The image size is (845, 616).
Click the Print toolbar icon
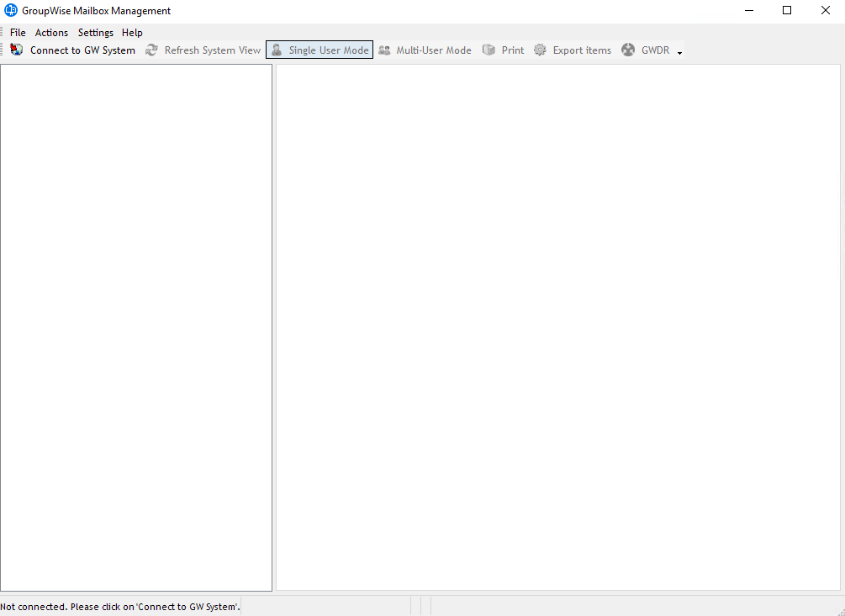pos(489,50)
